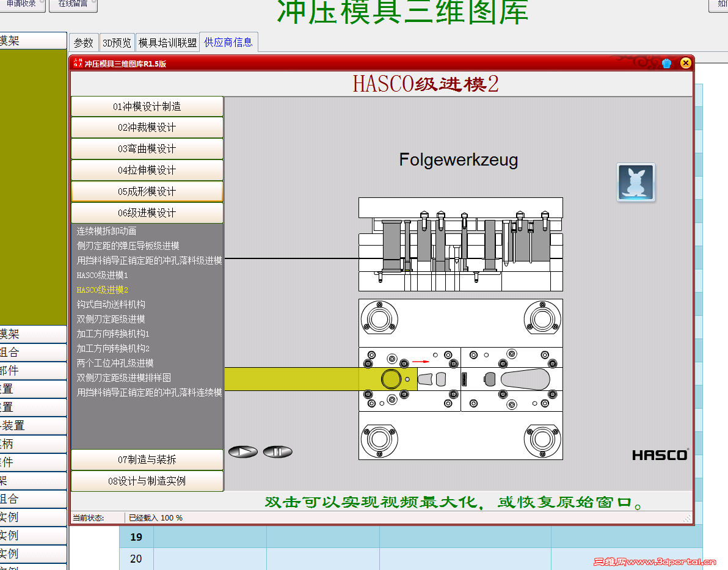Select 用挡料销导正销定距的冲孔落料级进模

click(149, 260)
